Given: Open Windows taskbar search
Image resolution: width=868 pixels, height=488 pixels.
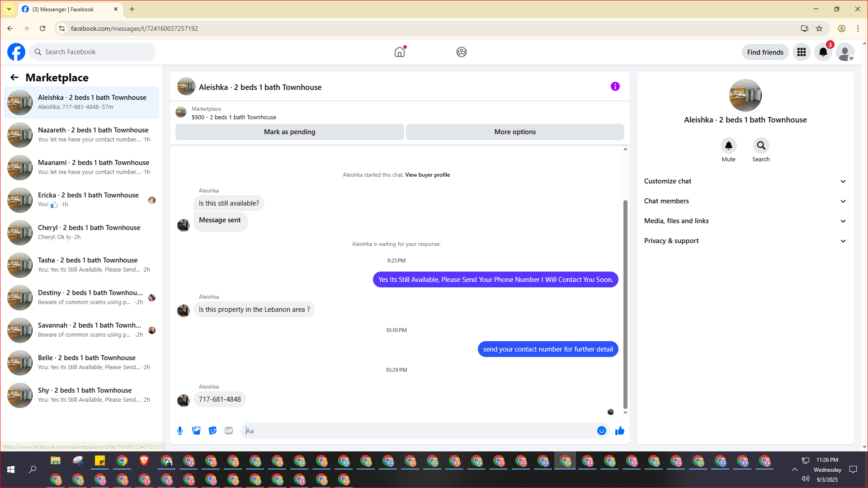Looking at the screenshot, I should click(33, 469).
